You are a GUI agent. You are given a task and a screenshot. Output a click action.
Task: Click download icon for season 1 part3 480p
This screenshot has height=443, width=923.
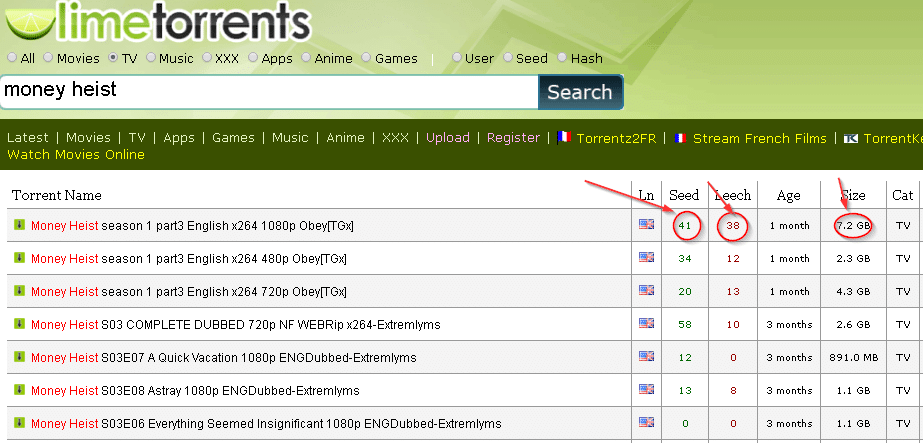19,258
